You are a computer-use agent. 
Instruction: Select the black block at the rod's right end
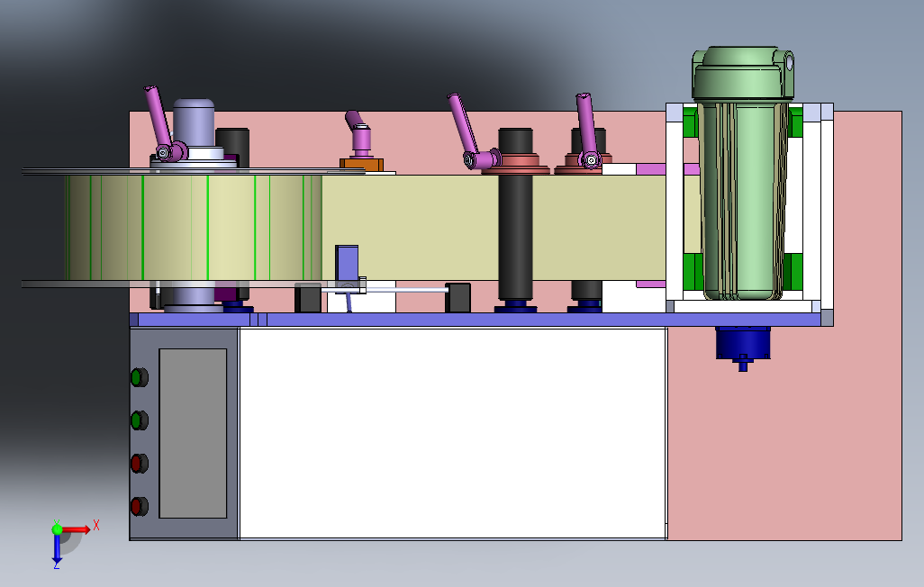point(457,298)
